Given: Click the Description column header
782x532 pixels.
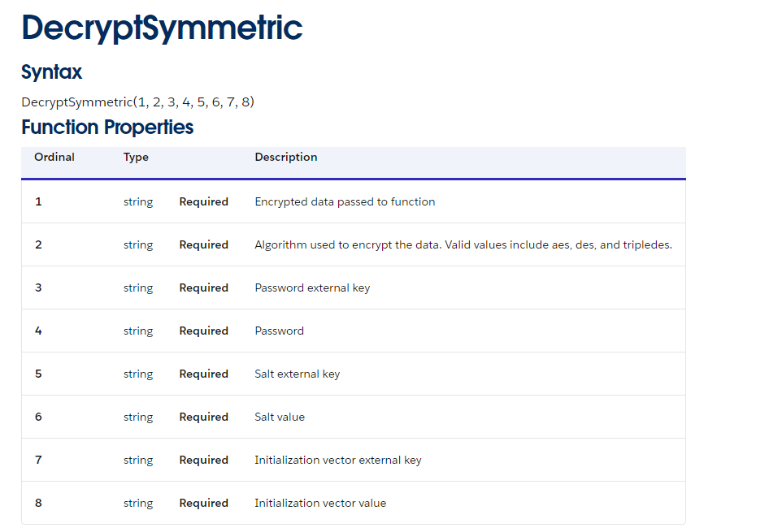Looking at the screenshot, I should [x=285, y=158].
